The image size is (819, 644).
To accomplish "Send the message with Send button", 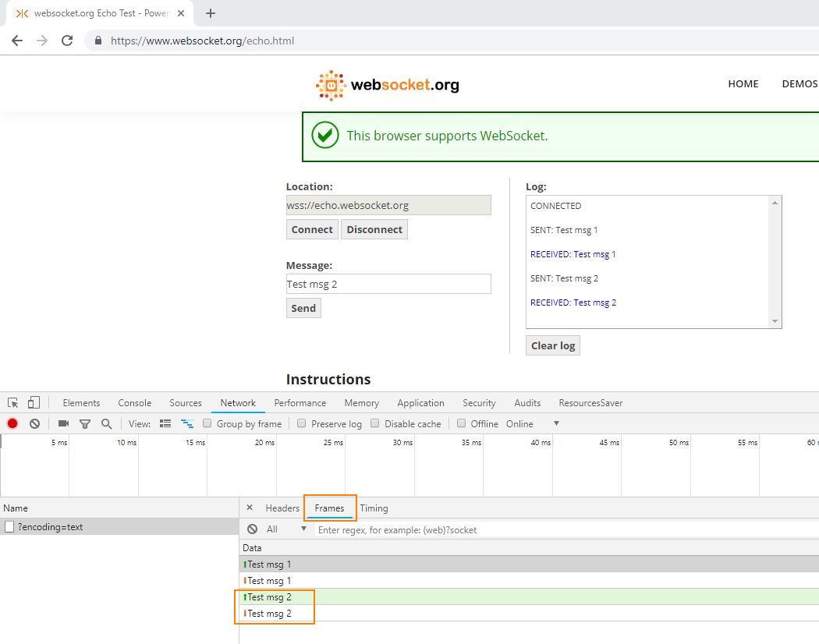I will tap(303, 308).
